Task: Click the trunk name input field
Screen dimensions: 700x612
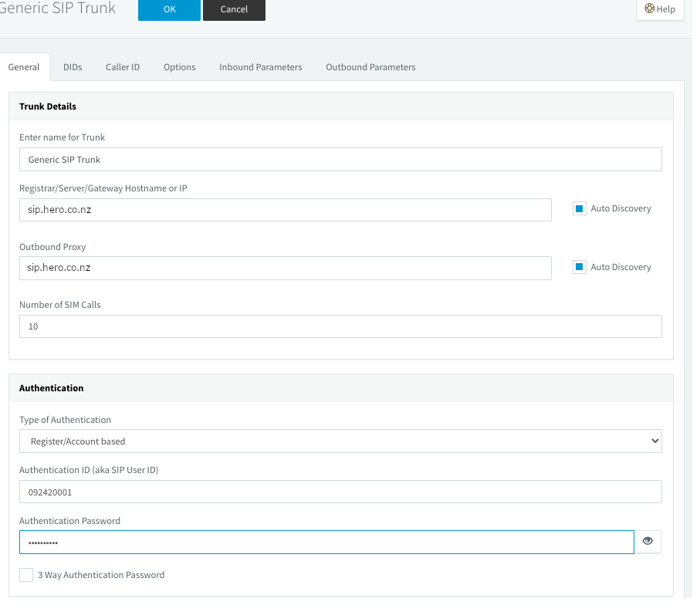Action: tap(340, 160)
